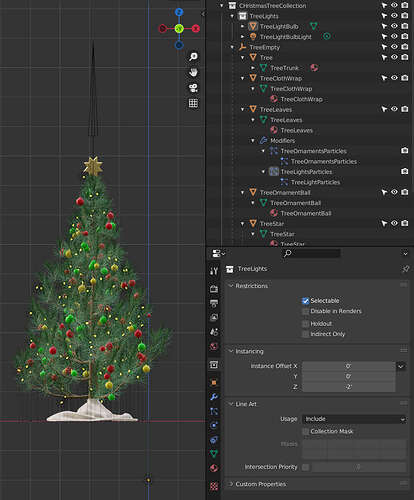Image resolution: width=414 pixels, height=500 pixels.
Task: Click the Modifiers wrench icon in outliner
Action: tap(263, 141)
